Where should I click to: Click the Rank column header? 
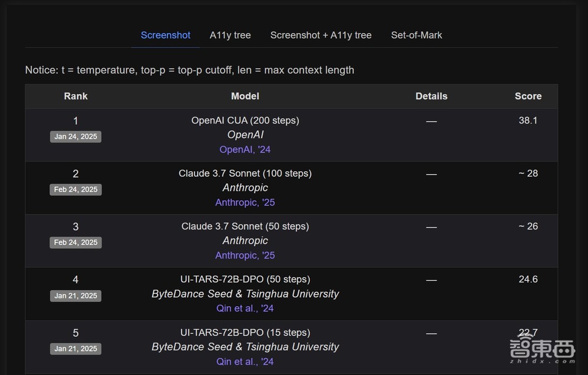coord(75,96)
